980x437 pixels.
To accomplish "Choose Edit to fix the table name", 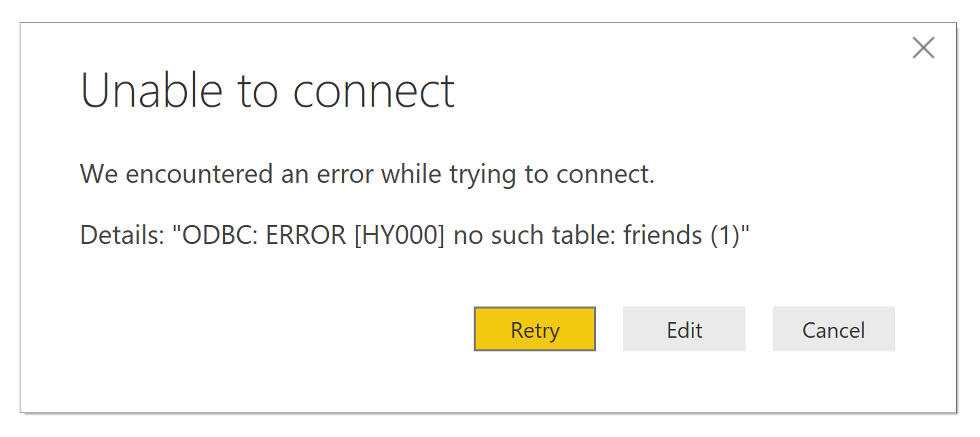I will (x=684, y=330).
